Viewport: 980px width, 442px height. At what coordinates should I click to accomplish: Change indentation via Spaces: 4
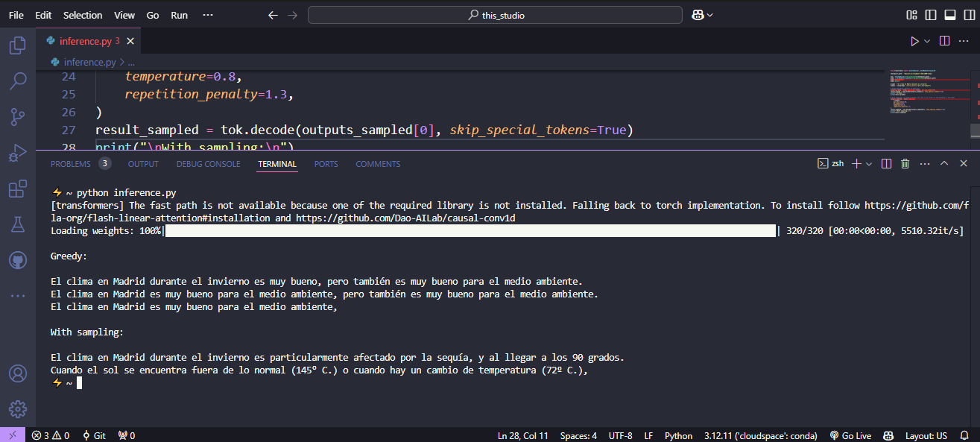[578, 435]
